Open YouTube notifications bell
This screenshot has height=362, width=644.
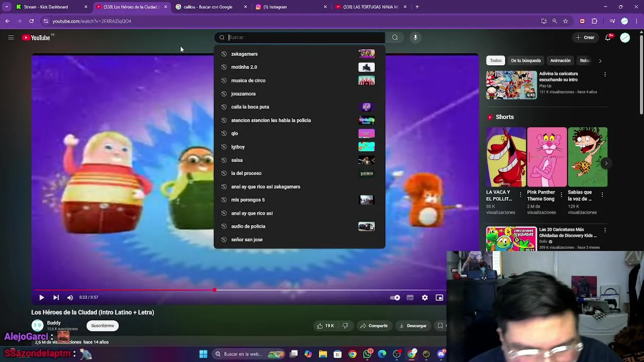pyautogui.click(x=608, y=37)
